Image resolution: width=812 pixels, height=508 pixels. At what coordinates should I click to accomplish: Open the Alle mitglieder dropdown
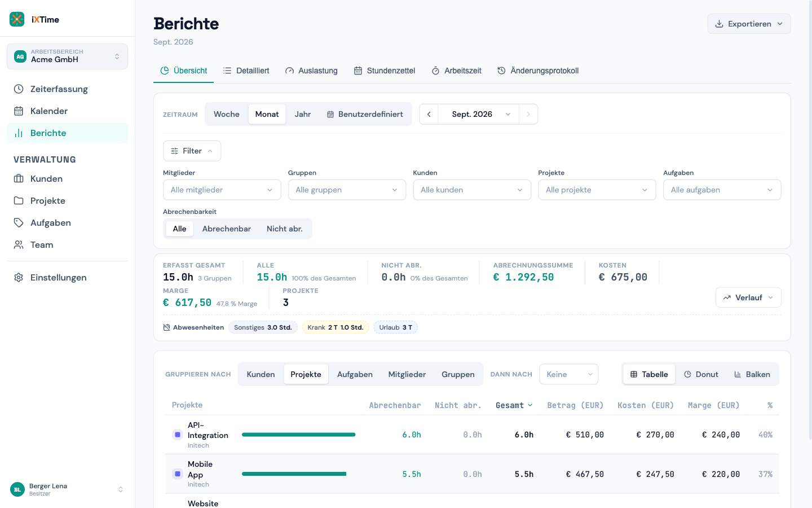(222, 190)
